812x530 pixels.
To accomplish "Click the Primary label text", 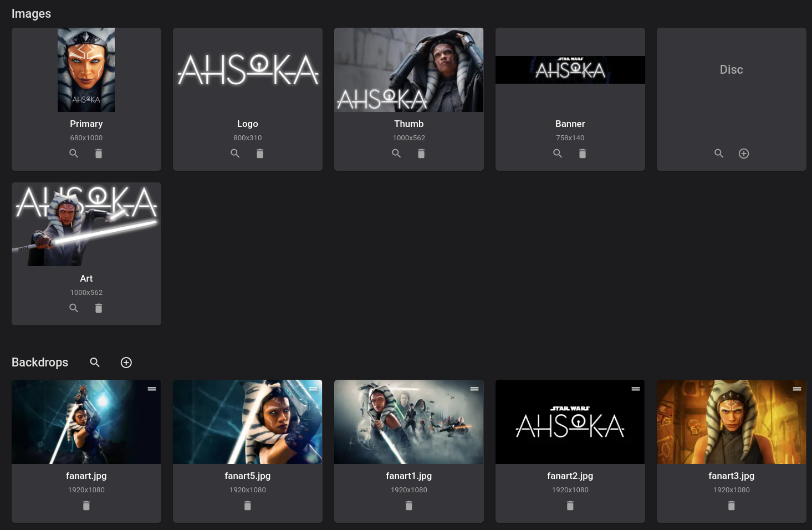I will [86, 124].
